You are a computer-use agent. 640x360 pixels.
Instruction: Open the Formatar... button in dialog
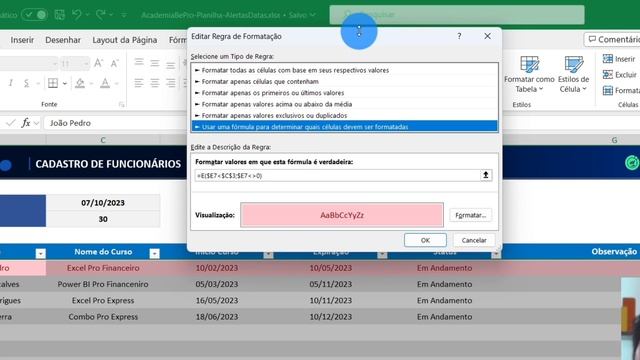[470, 215]
